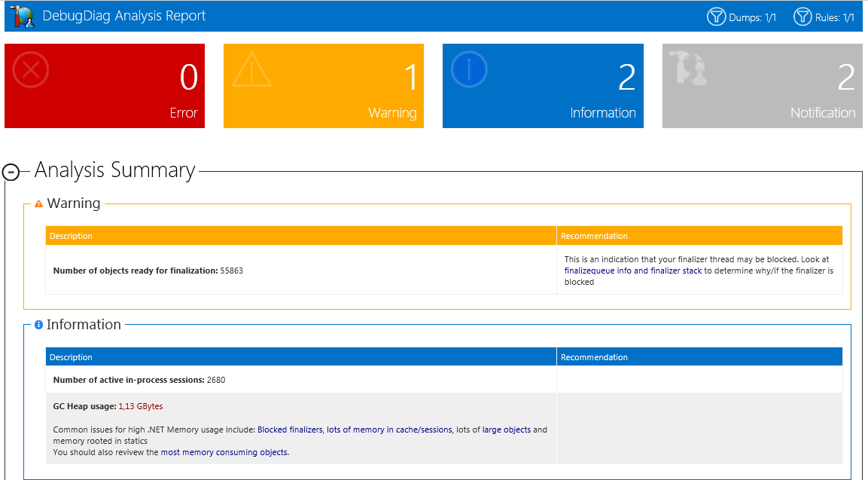Open lots of memory in cache/sessions link

(389, 430)
